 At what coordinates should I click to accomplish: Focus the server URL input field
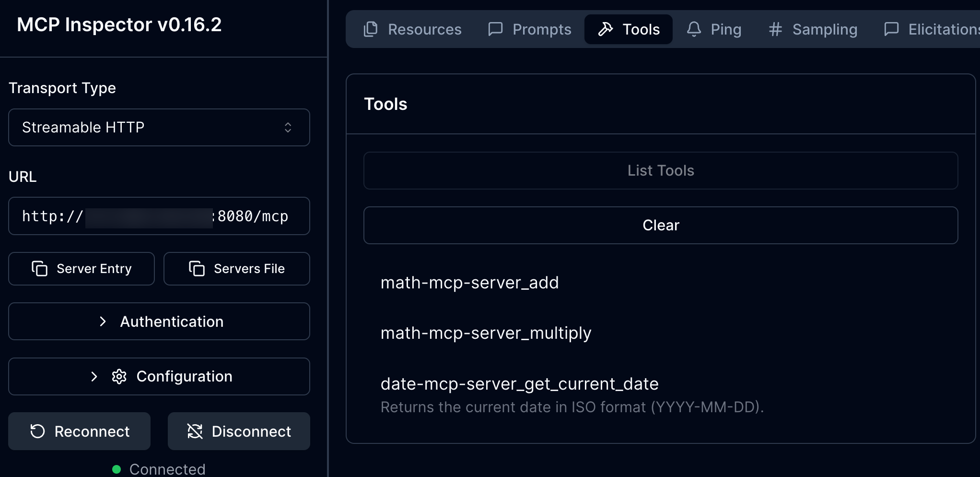tap(159, 216)
